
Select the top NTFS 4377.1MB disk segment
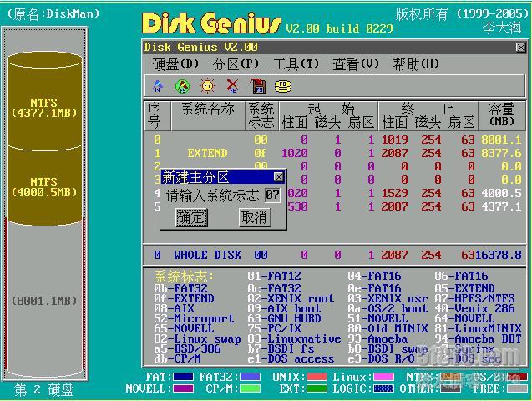click(44, 109)
